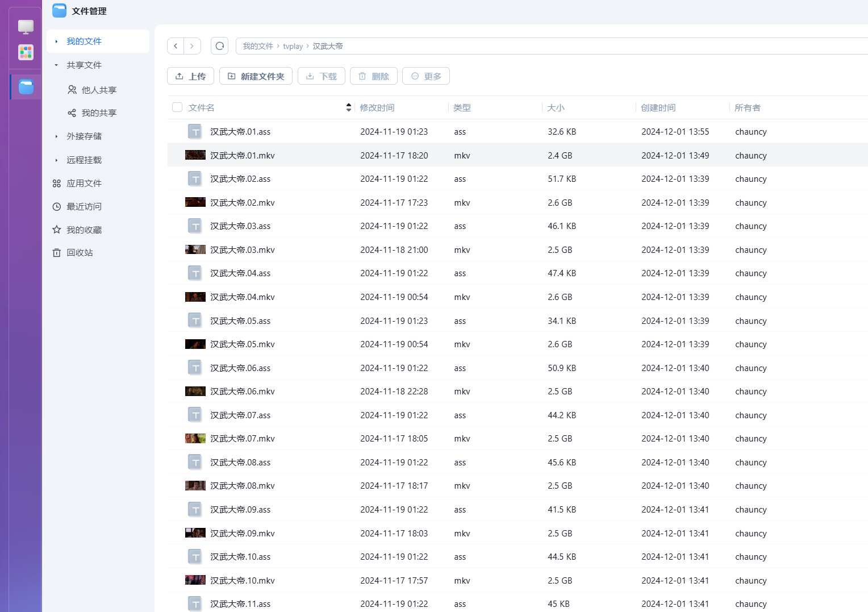Select the 汉武大帝.05.ass subtitle file icon
Image resolution: width=868 pixels, height=612 pixels.
pos(195,321)
